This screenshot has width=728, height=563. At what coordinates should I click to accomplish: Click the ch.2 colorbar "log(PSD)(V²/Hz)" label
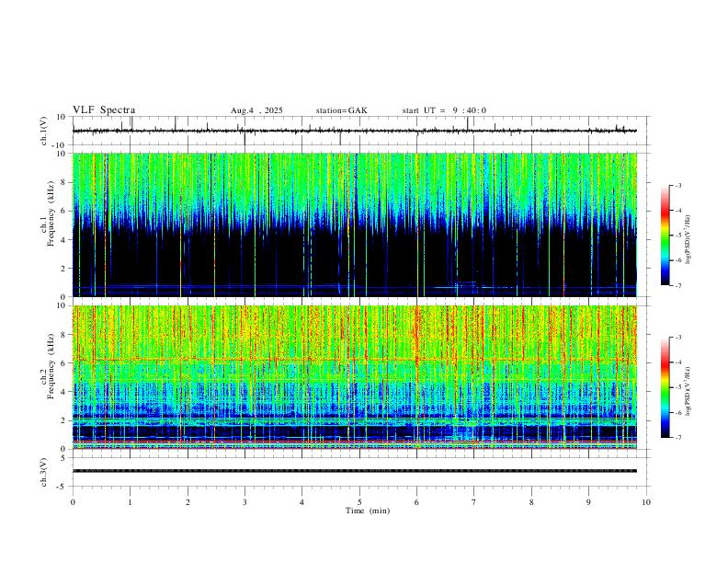[688, 391]
